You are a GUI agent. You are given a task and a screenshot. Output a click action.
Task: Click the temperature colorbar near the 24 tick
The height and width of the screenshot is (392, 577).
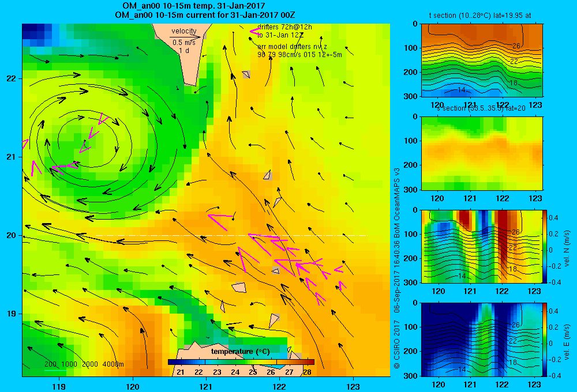point(235,362)
